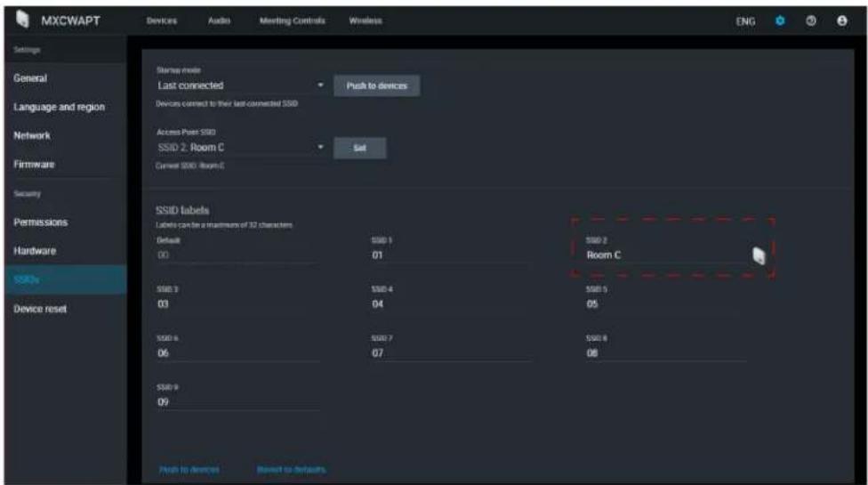Image resolution: width=868 pixels, height=485 pixels.
Task: Open the user account icon
Action: coord(842,21)
